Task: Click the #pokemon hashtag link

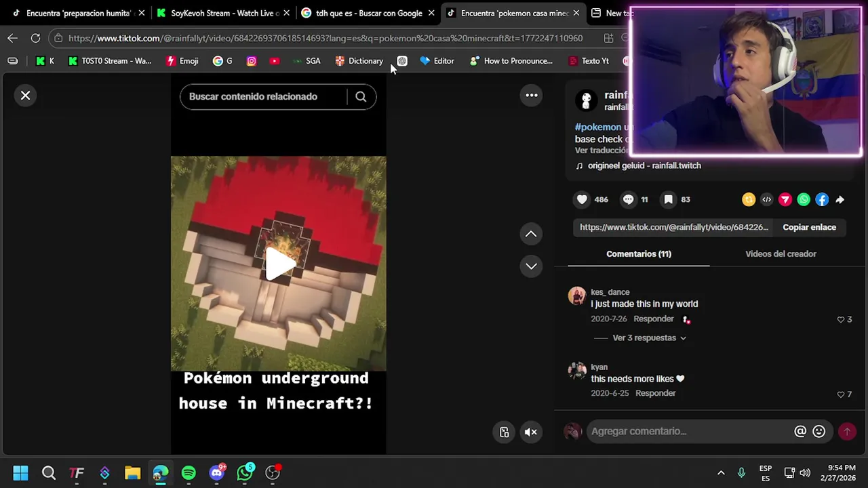Action: tap(598, 127)
